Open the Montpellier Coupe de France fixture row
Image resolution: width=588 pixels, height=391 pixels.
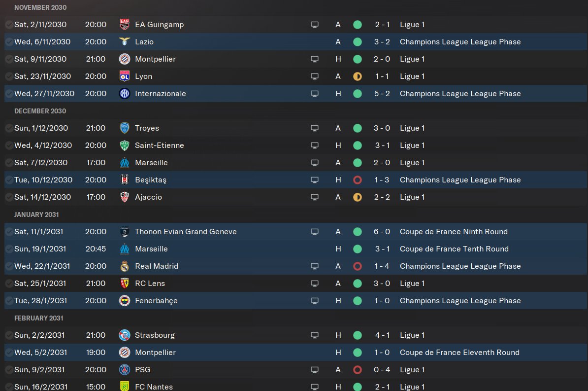(x=295, y=353)
